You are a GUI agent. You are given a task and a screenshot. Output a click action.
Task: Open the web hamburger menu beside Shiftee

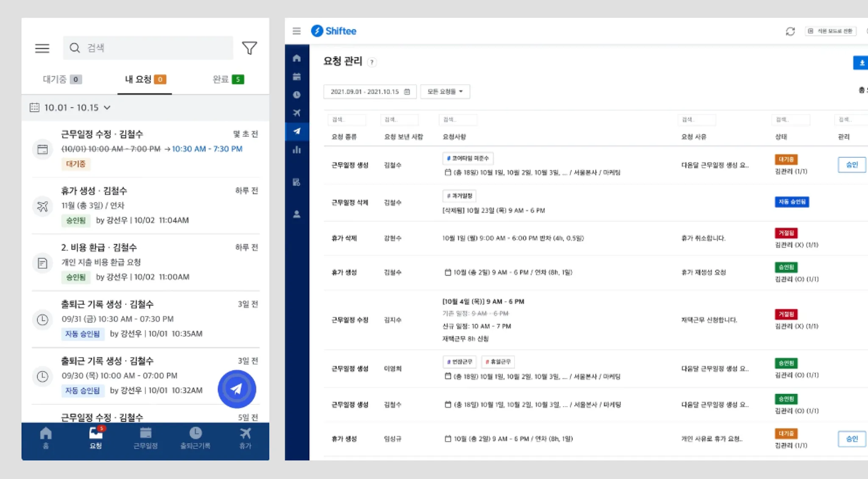click(x=297, y=31)
